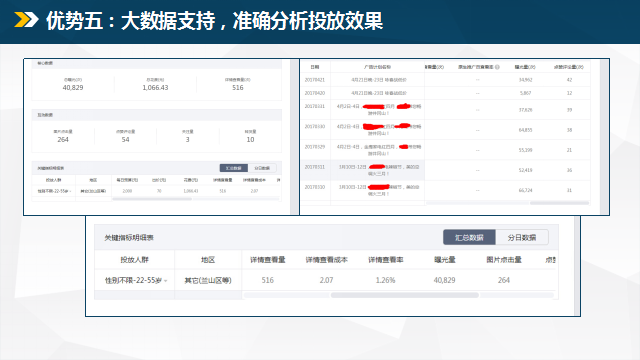640x360 pixels.
Task: Click 40,829 value in large bottom table
Action: [444, 280]
